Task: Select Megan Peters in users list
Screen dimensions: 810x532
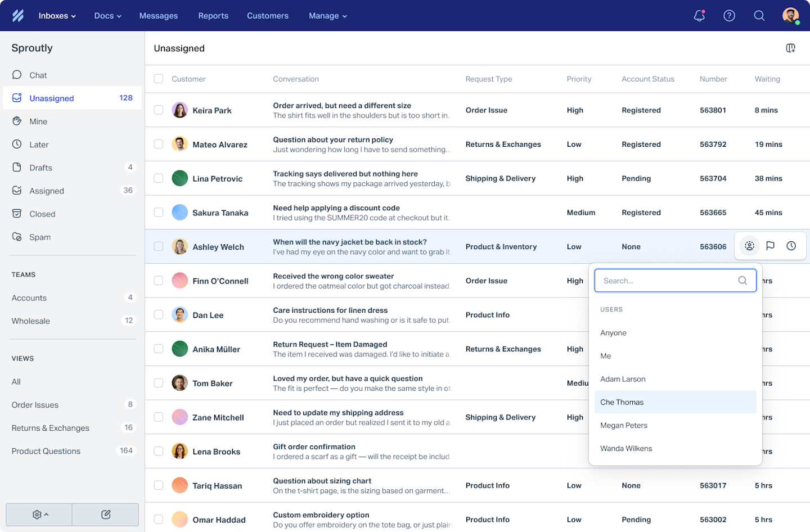Action: (x=676, y=425)
